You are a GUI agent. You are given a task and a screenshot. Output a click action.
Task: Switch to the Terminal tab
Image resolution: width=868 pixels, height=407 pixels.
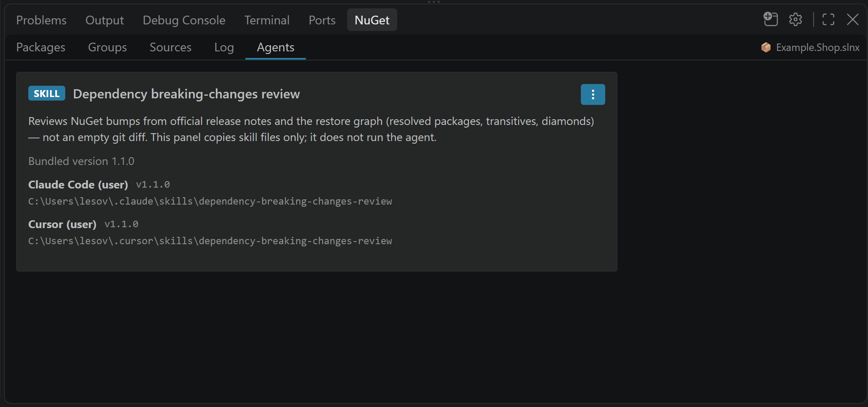point(267,20)
